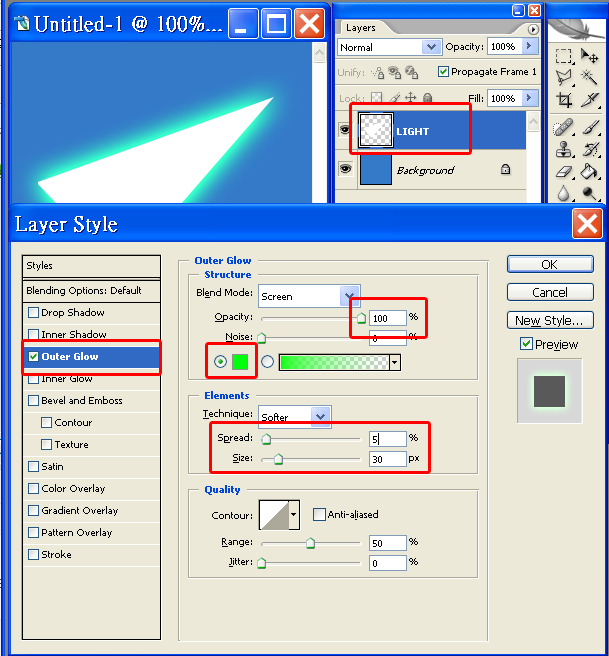Select the Rectangular Marquee tool

click(x=563, y=56)
